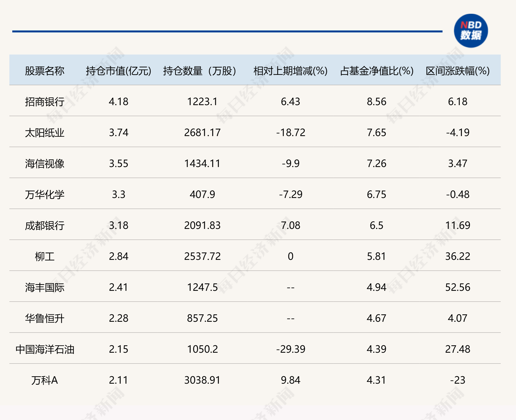Select 万华化学 share count 407.9
516x420 pixels.
tap(202, 195)
